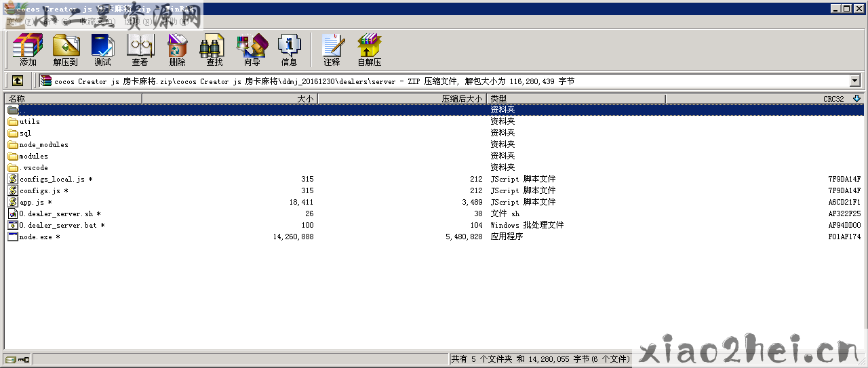Click the configs.js script file icon
The width and height of the screenshot is (868, 368).
(13, 190)
